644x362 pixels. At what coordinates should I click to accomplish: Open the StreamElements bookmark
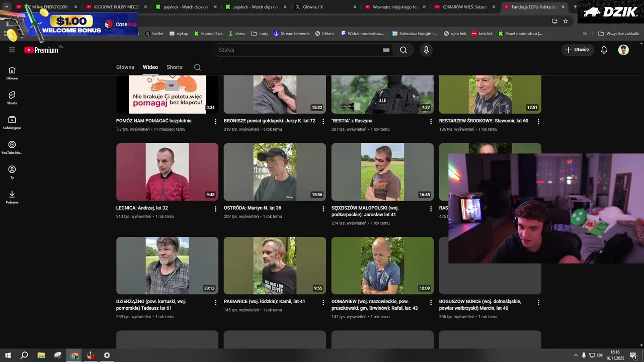coord(292,34)
